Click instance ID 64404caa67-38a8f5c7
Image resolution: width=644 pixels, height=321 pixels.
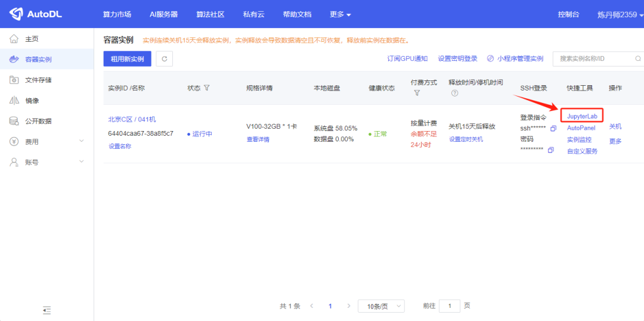click(x=141, y=133)
